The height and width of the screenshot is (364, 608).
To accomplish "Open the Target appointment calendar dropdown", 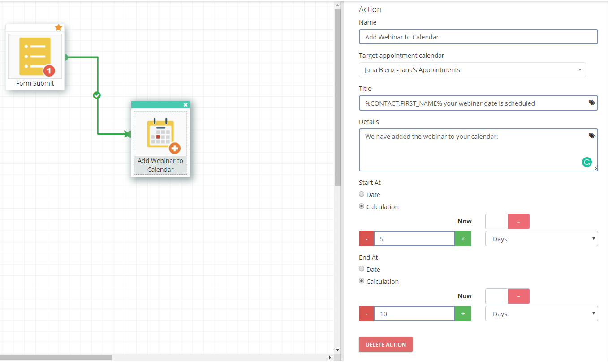I will 472,70.
